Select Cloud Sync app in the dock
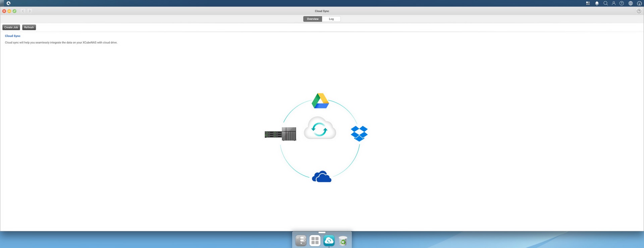 coord(329,241)
